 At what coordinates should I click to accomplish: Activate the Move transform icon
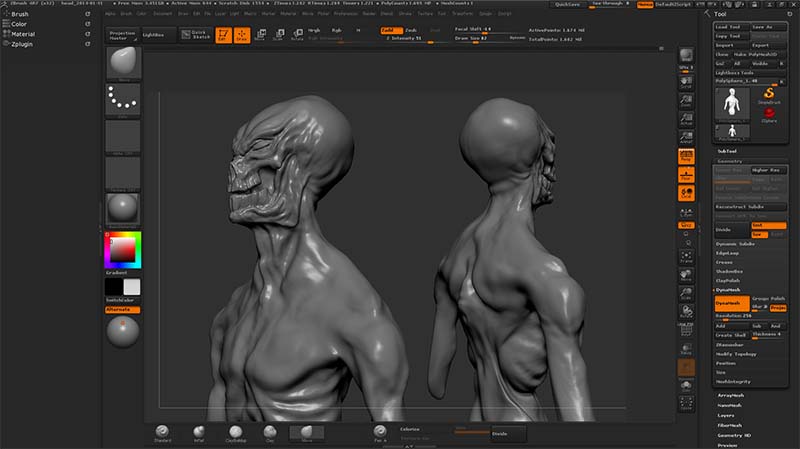pos(260,35)
